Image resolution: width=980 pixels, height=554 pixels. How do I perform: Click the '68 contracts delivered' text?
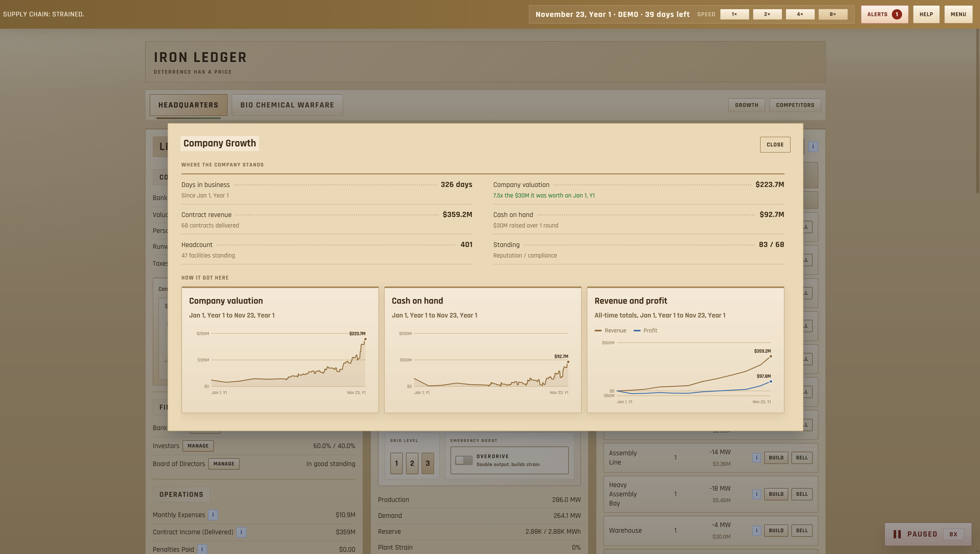click(210, 225)
